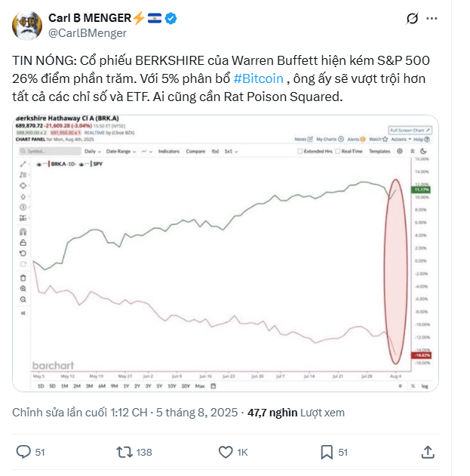The image size is (470, 476).
Task: Open the Grok circle-slash icon
Action: point(412,18)
